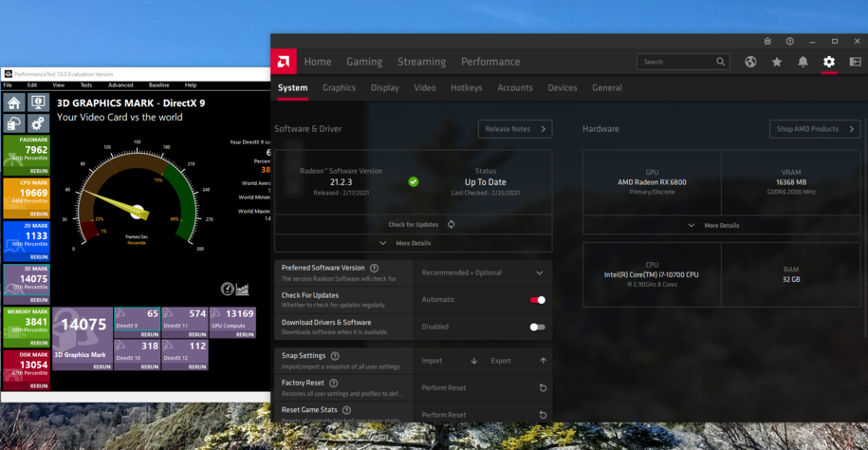Click the Export up arrow icon

click(543, 361)
